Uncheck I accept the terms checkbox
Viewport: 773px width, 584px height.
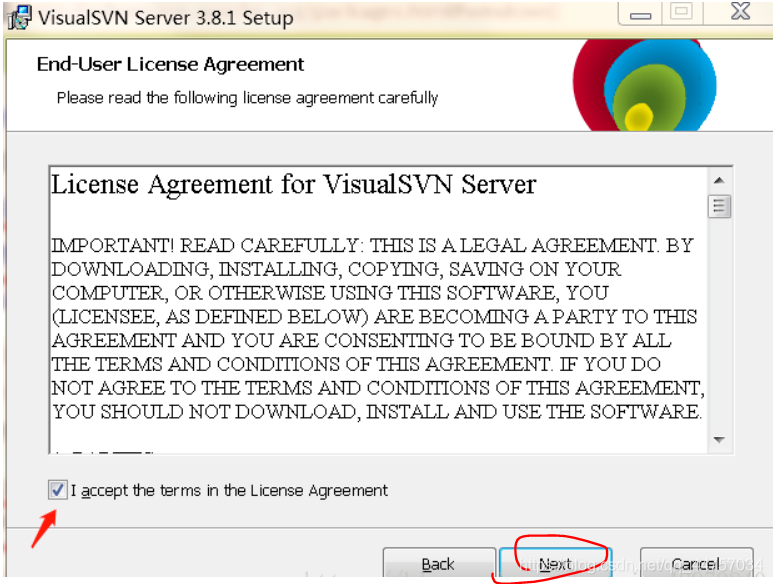click(x=58, y=490)
